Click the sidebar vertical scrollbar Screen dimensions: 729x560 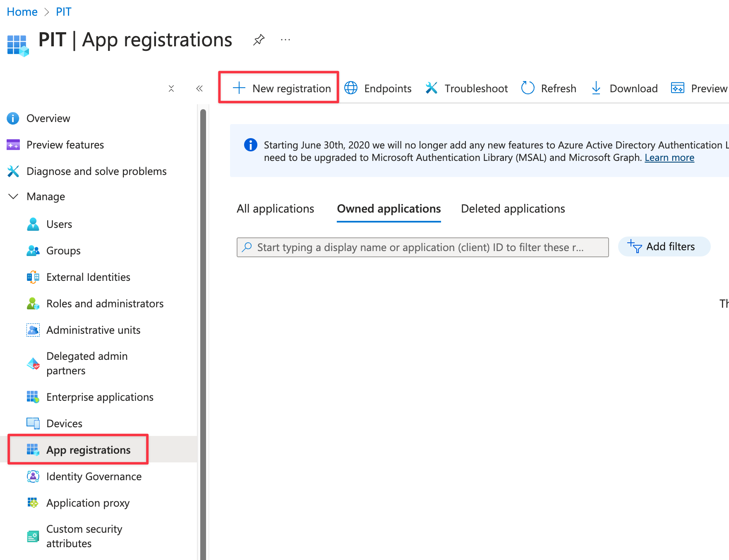(x=203, y=334)
